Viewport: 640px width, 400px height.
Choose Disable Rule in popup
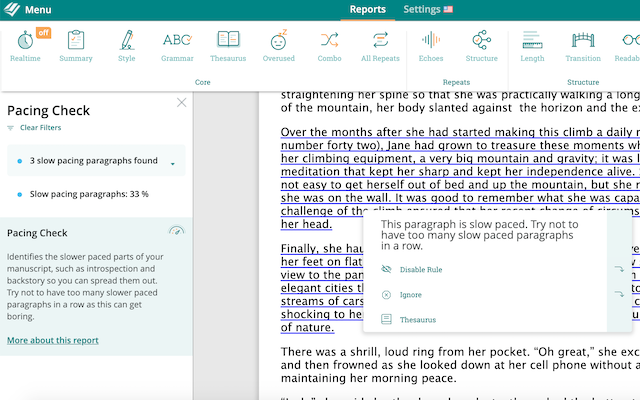point(421,269)
